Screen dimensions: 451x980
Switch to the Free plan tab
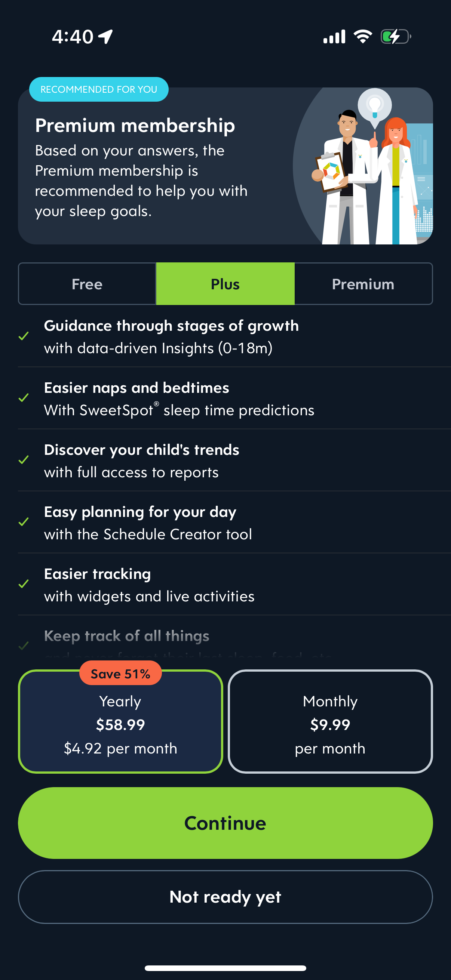(86, 284)
